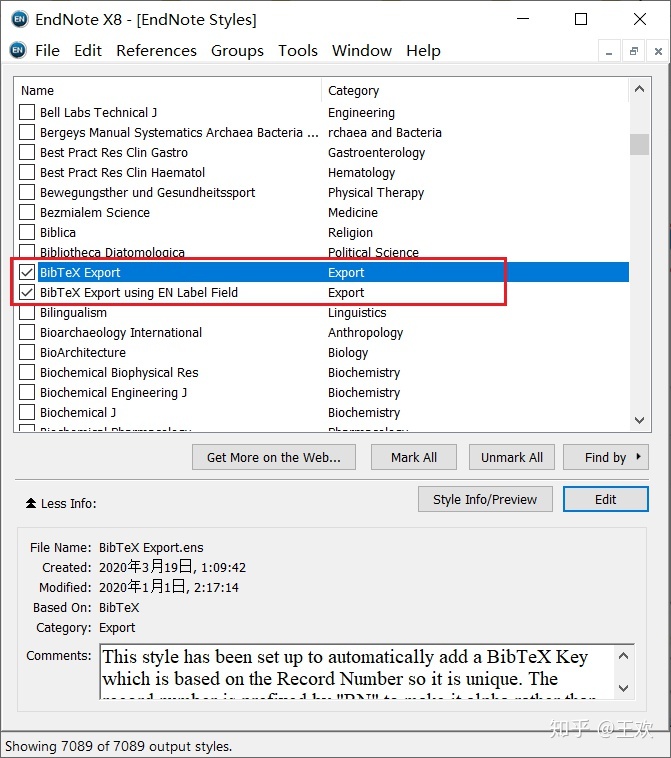Screen dimensions: 671x758
Task: Check the Biochemical Biophysical Res checkbox
Action: coord(27,372)
